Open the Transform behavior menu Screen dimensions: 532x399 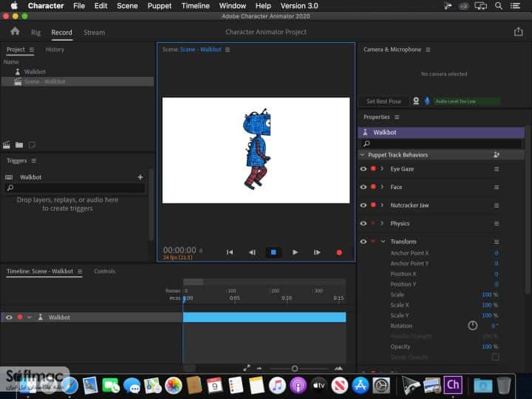(x=497, y=242)
